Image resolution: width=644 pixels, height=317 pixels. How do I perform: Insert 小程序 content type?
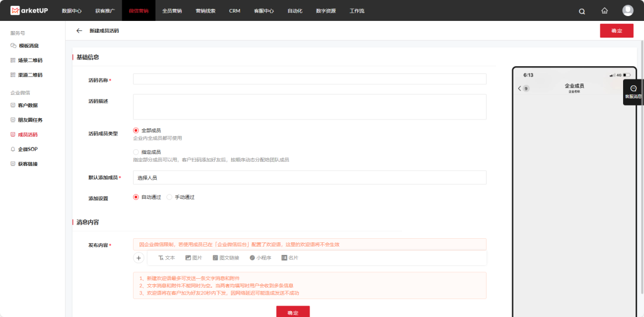point(260,258)
